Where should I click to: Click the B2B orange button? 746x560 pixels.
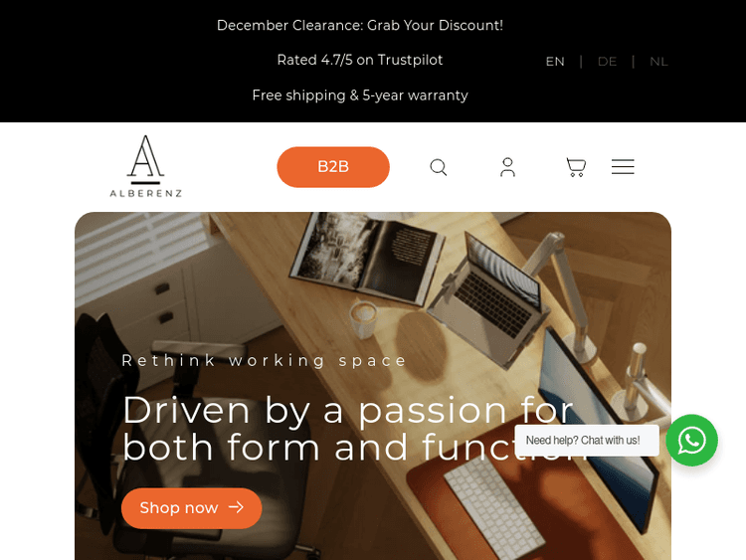pos(333,167)
